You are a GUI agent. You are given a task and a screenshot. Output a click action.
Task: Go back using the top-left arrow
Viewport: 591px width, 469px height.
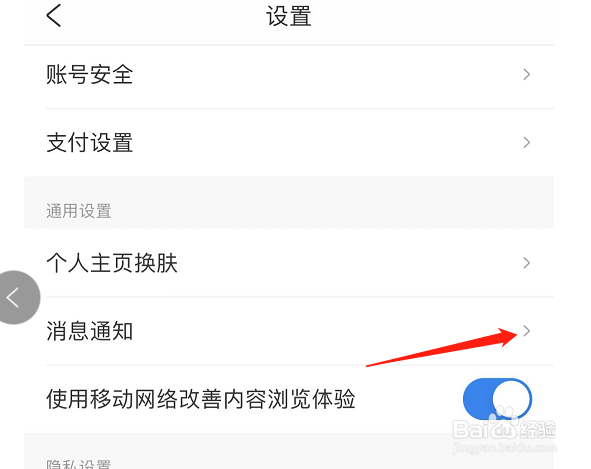click(54, 16)
